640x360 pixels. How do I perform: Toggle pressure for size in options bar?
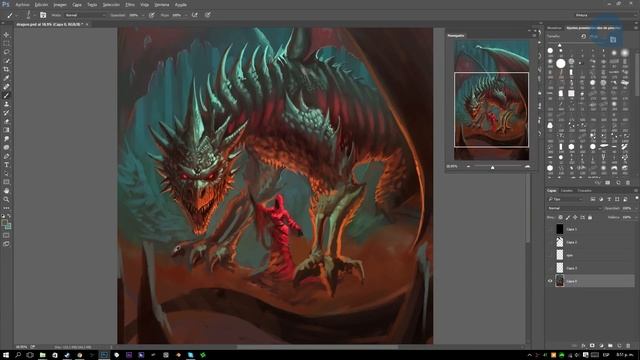point(208,15)
